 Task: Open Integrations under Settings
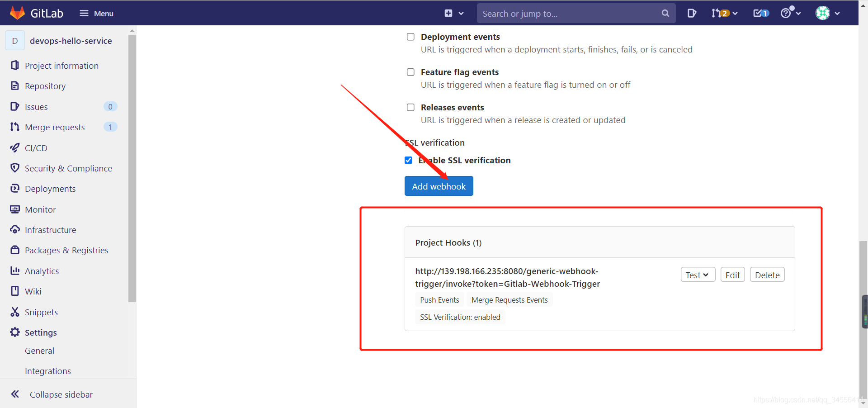click(47, 370)
